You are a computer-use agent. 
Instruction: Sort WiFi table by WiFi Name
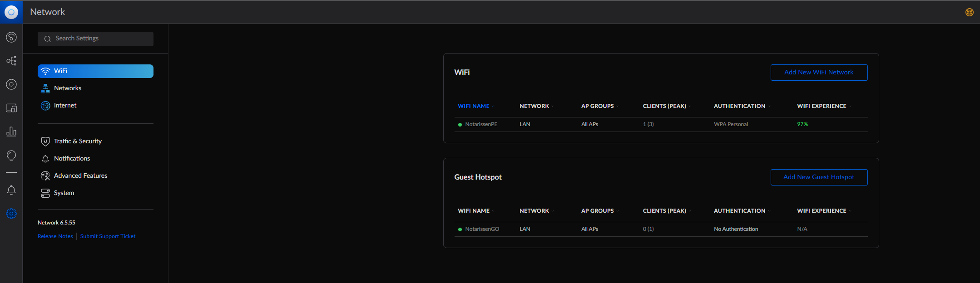click(x=474, y=106)
